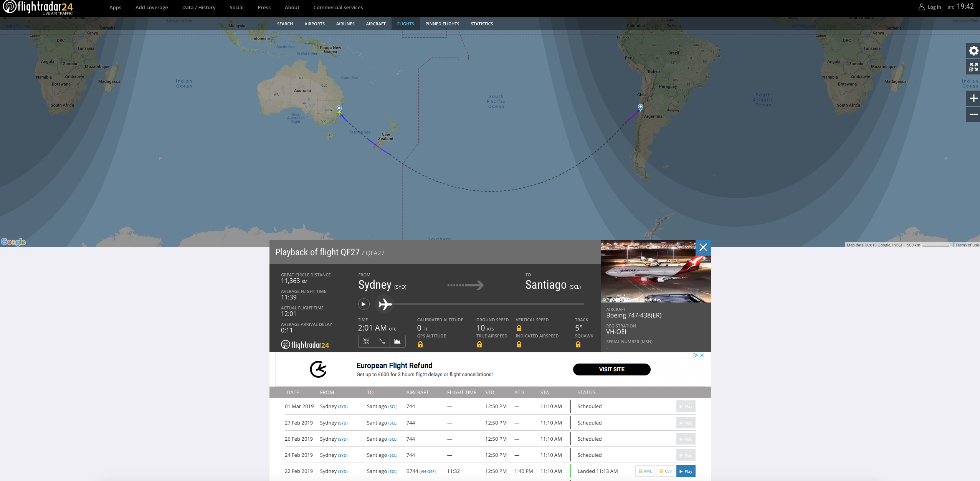Screen dimensions: 980x481
Task: Click the Sydney origin map marker
Action: point(339,109)
